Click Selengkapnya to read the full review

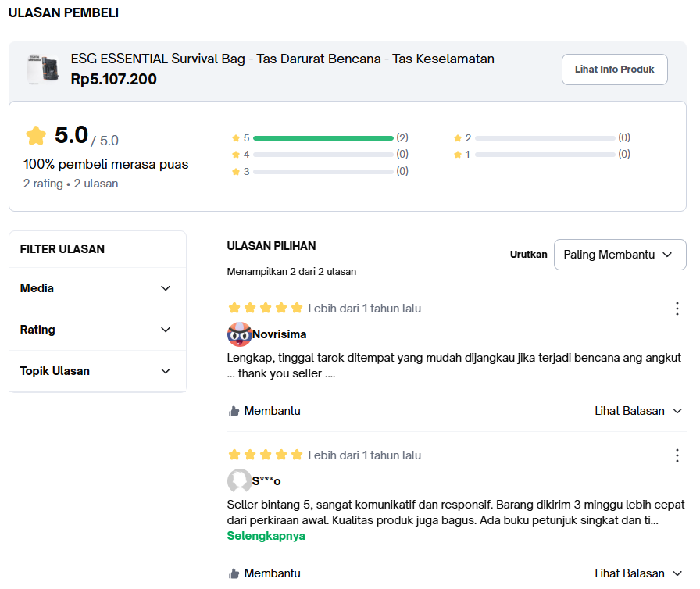266,536
